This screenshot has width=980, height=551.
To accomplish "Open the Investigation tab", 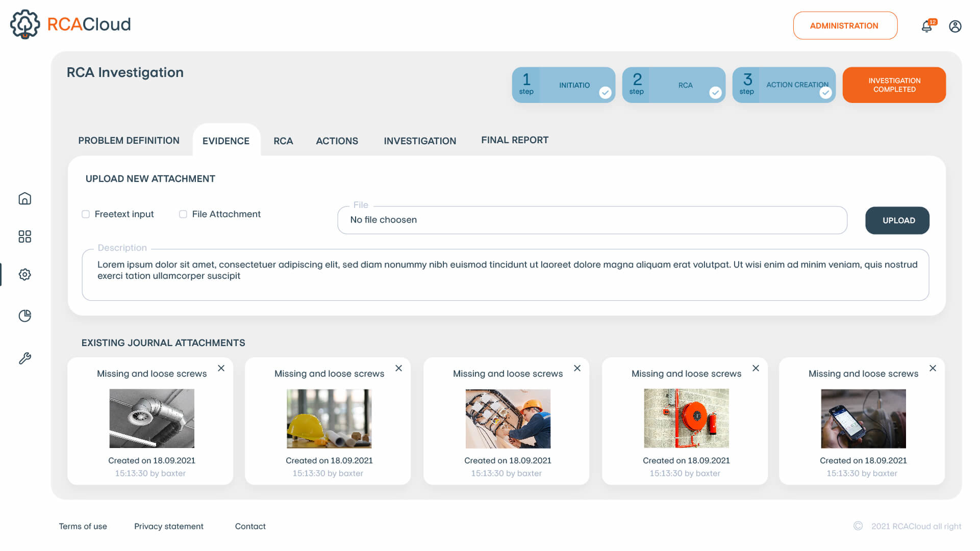I will (x=420, y=141).
